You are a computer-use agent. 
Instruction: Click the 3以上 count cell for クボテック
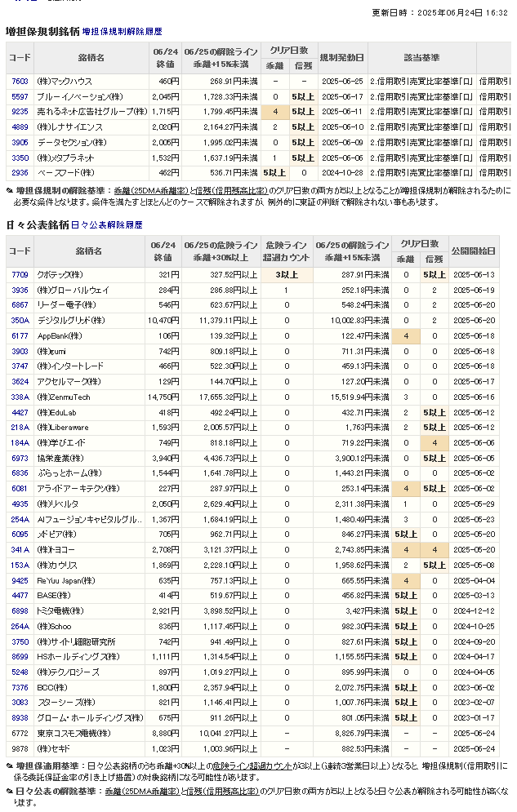point(287,274)
